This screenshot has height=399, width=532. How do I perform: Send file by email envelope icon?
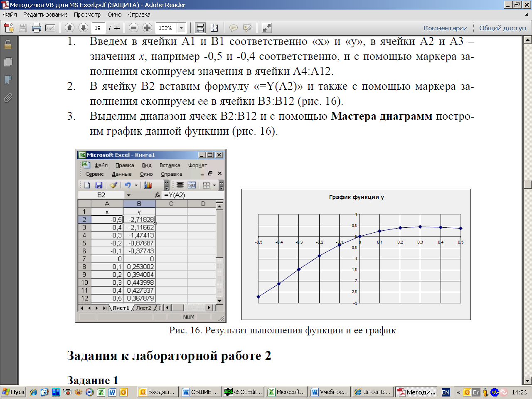coord(50,28)
